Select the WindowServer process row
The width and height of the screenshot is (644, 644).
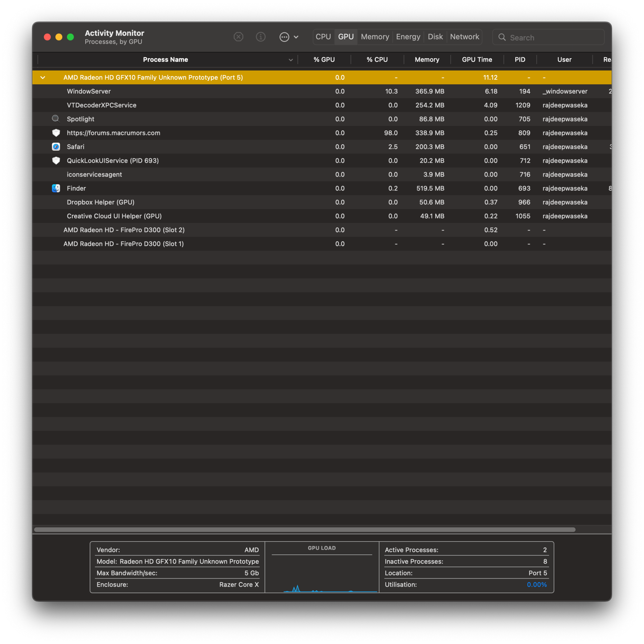88,91
